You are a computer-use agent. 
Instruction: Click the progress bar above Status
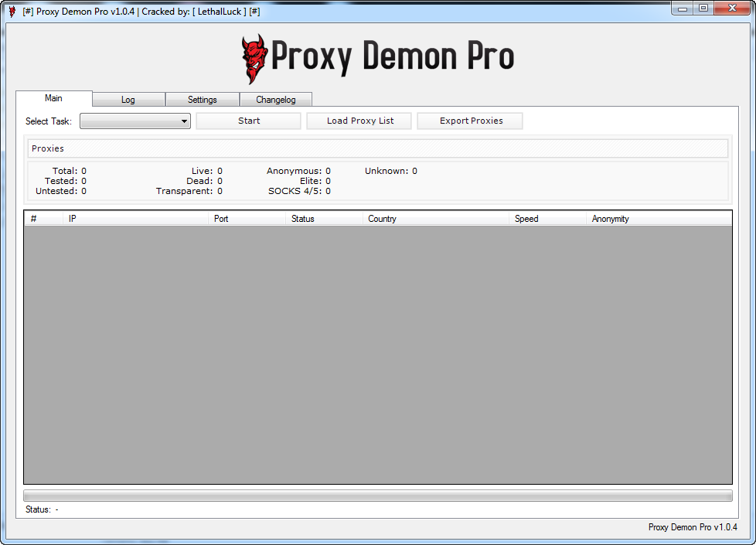378,496
